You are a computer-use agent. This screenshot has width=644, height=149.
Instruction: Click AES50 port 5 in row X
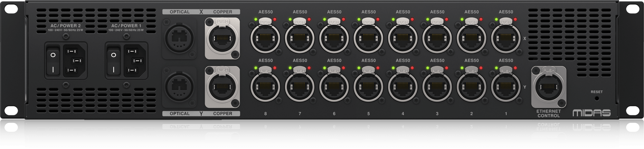(x=368, y=39)
